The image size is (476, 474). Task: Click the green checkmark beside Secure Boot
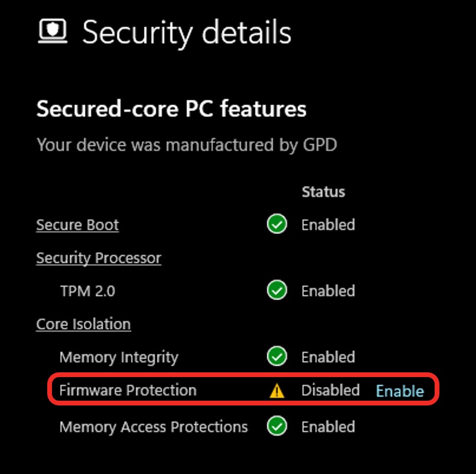(x=277, y=223)
